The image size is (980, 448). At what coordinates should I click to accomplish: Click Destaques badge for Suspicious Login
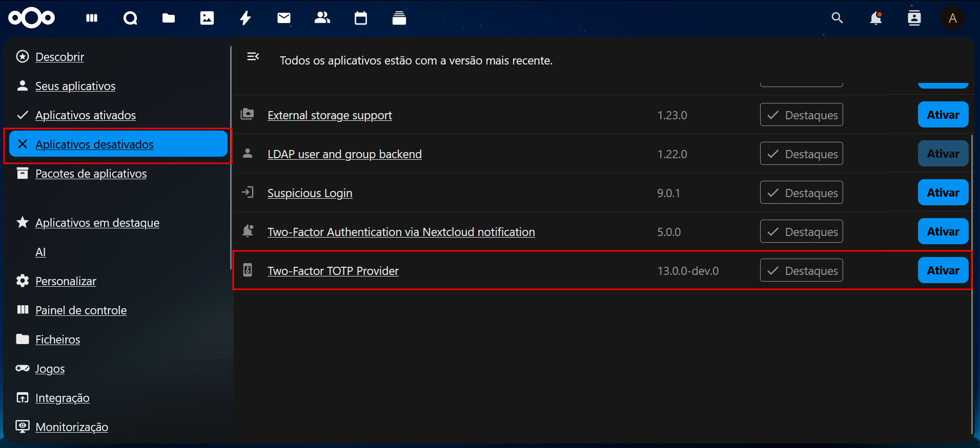pos(802,193)
